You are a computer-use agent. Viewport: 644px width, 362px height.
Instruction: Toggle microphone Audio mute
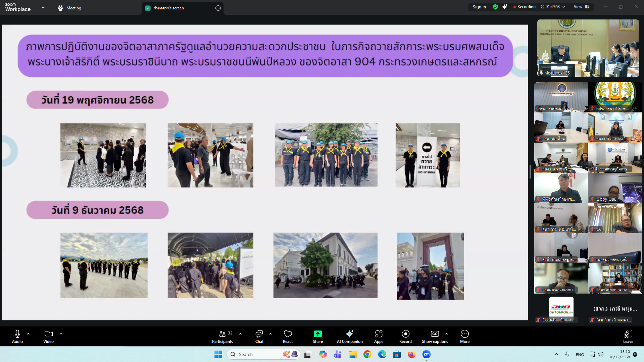tap(17, 337)
